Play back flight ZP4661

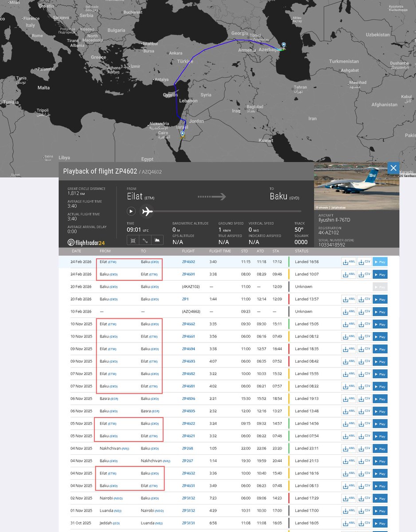coord(380,336)
